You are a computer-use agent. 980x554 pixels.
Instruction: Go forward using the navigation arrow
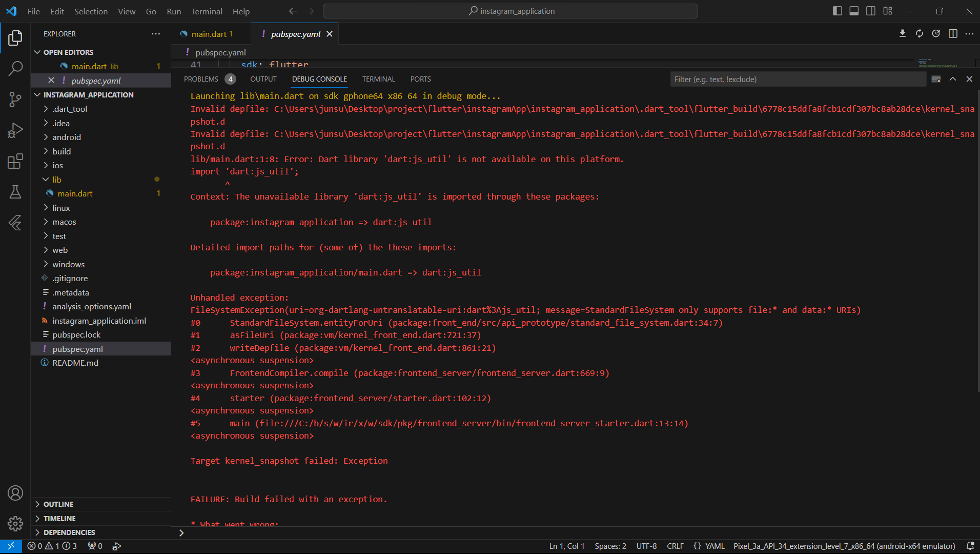click(x=310, y=11)
